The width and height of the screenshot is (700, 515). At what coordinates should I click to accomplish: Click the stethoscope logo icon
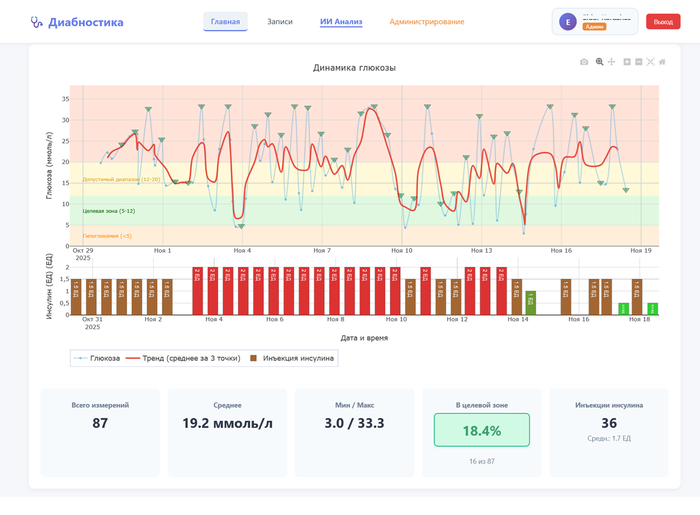tap(37, 22)
